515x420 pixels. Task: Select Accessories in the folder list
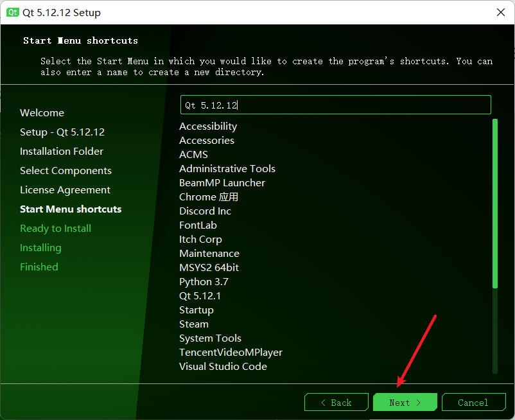point(207,141)
